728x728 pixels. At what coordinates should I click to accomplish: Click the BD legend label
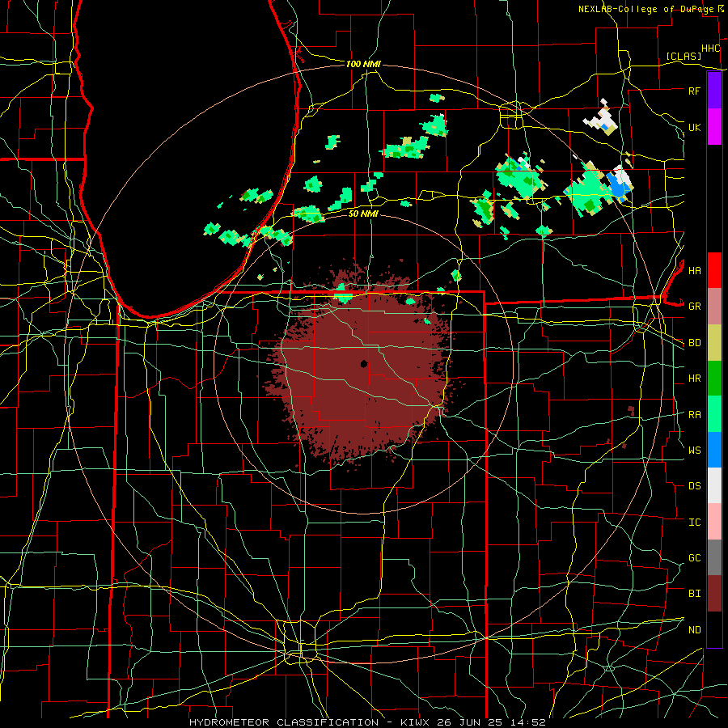coord(694,343)
